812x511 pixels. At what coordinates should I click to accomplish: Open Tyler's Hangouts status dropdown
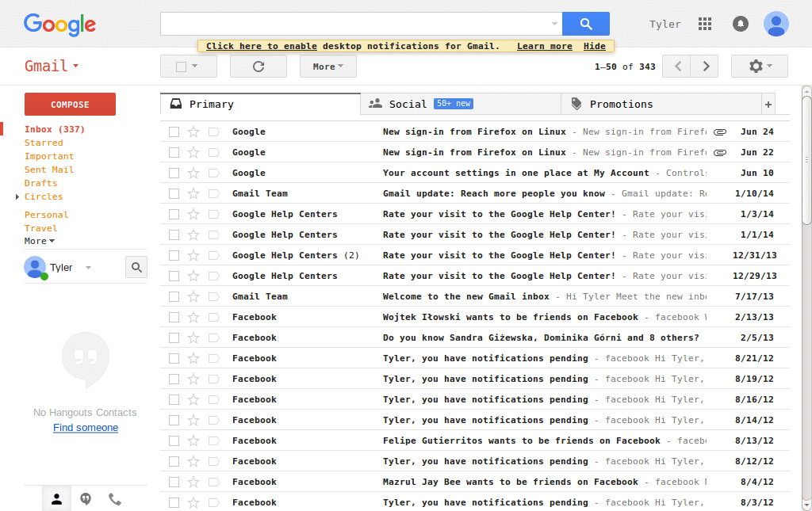click(88, 268)
